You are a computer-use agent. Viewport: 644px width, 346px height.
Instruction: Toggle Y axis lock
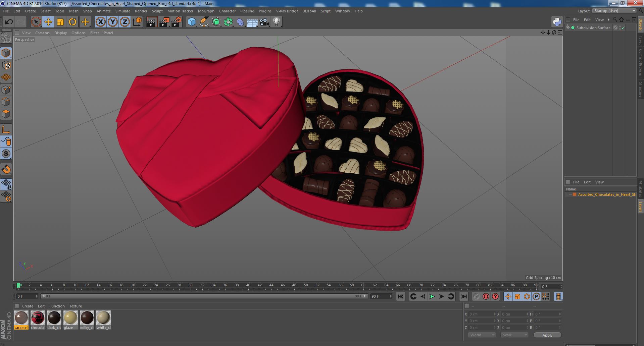tap(113, 22)
